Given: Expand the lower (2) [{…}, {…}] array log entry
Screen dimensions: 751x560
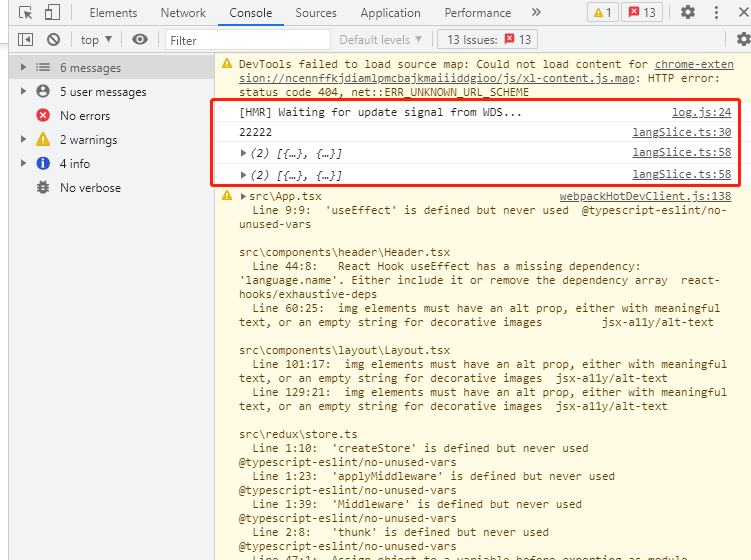Looking at the screenshot, I should click(243, 175).
